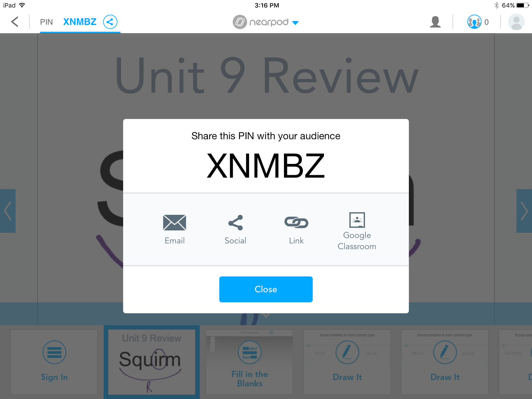Go to previous slide with left chevron

[x=8, y=211]
